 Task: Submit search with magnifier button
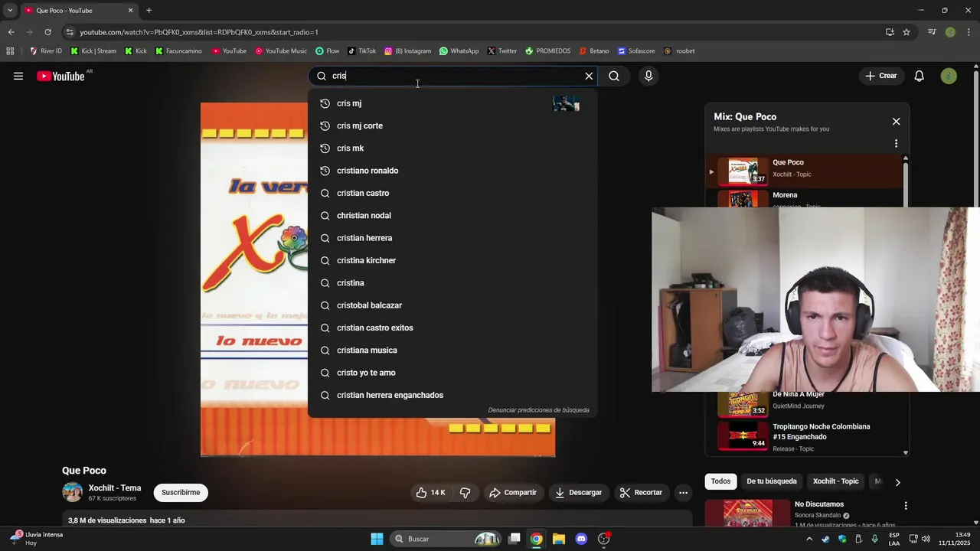tap(614, 76)
